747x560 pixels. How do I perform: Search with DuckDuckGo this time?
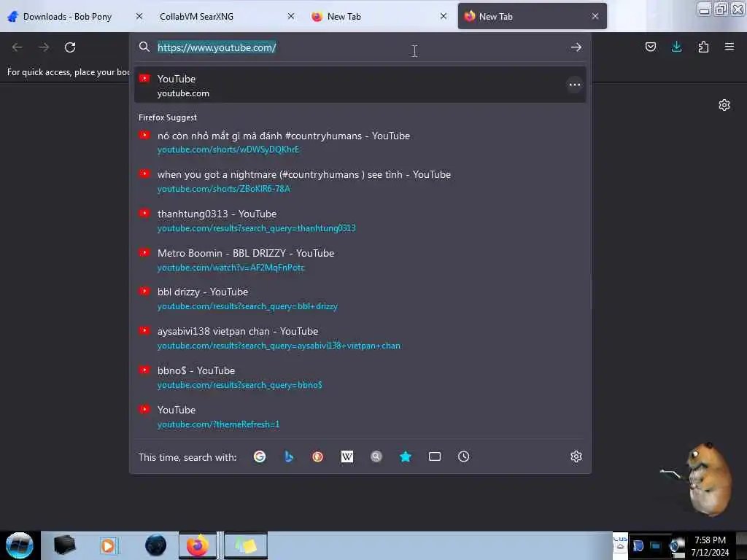click(318, 456)
